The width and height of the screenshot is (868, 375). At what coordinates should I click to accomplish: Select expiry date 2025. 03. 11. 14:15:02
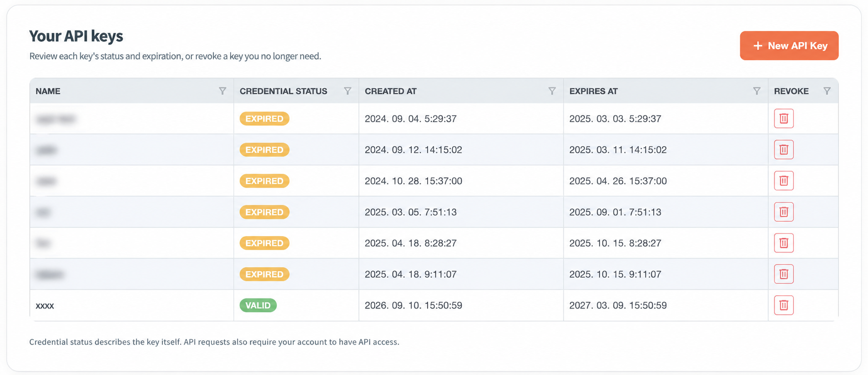click(x=618, y=150)
